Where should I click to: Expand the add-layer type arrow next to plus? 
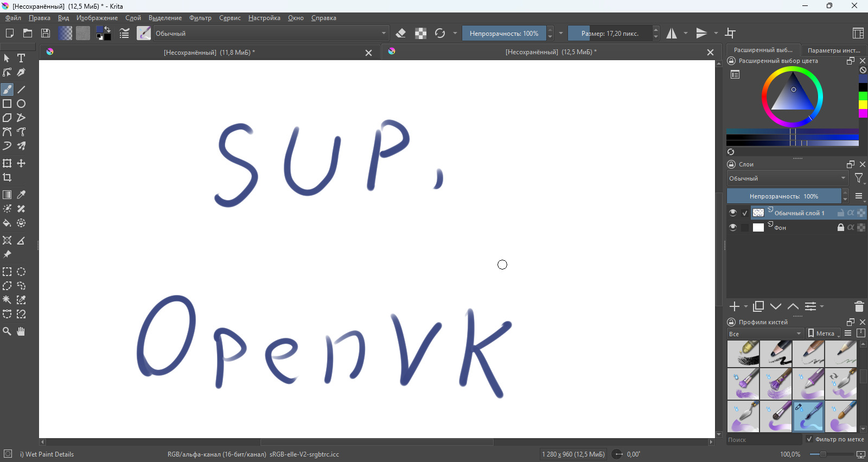click(x=746, y=306)
